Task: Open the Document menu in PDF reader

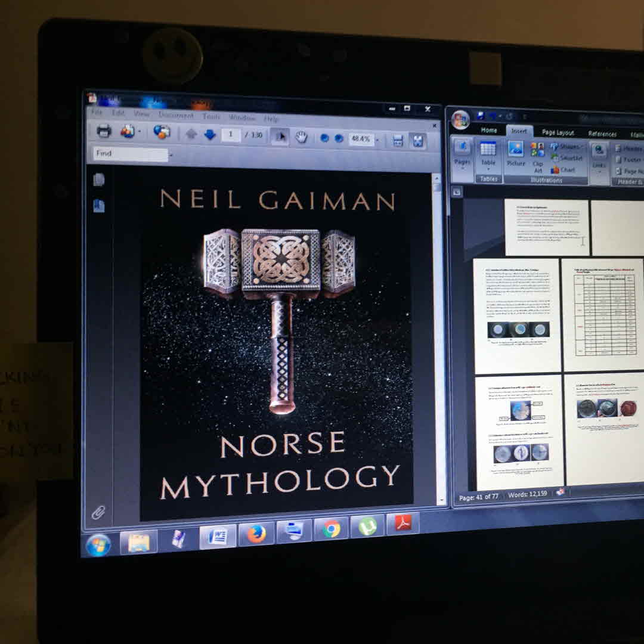Action: [176, 116]
